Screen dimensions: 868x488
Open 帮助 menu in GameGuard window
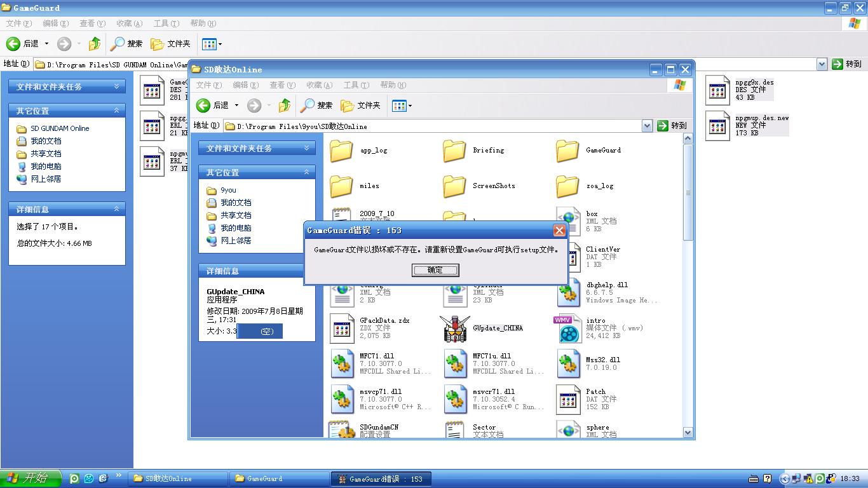(203, 24)
